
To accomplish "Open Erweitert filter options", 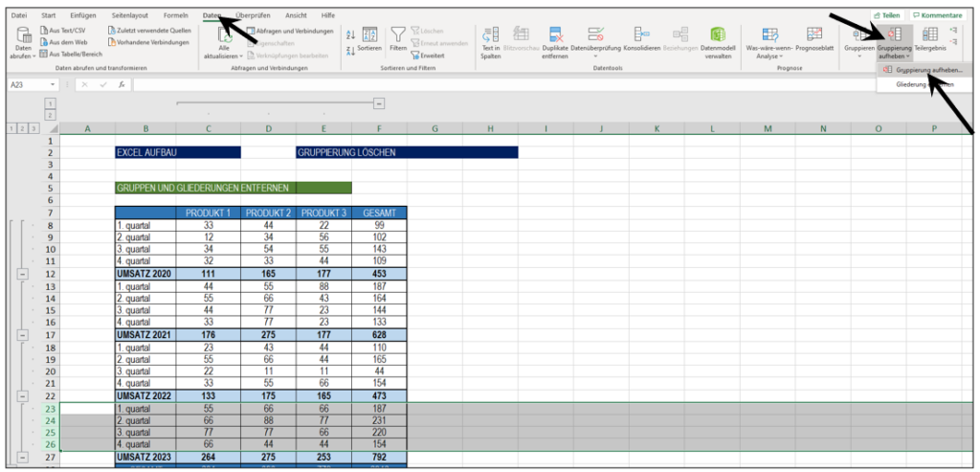I will click(427, 56).
